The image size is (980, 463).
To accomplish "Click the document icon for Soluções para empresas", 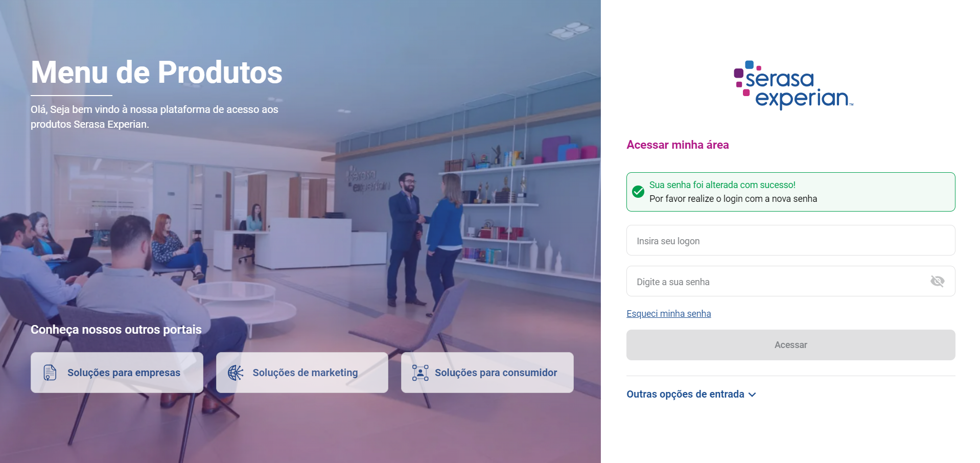I will click(50, 373).
